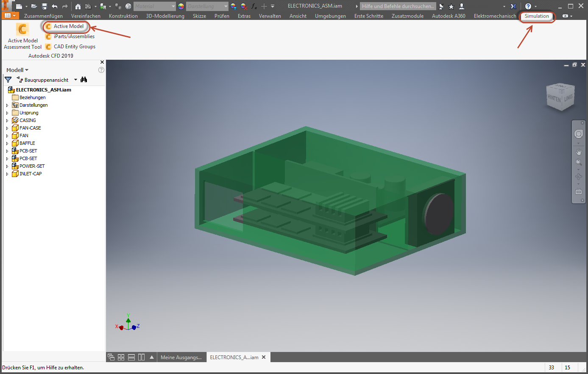Open Parameters with the fx icon
588x374 pixels.
254,6
